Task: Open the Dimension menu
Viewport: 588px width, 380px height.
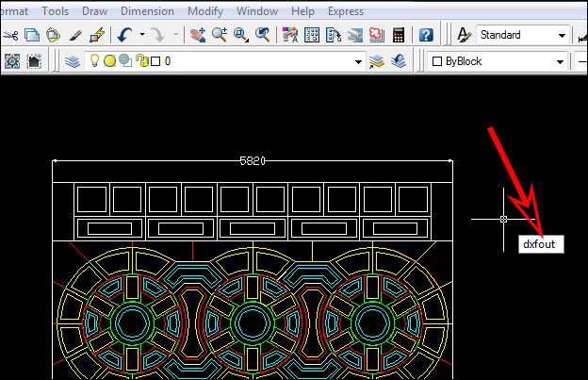Action: coord(147,11)
